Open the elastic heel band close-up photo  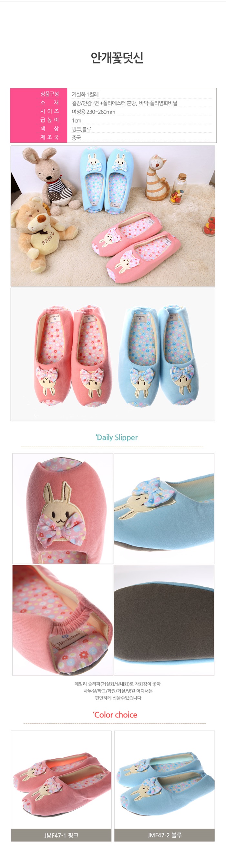[x=62, y=620]
